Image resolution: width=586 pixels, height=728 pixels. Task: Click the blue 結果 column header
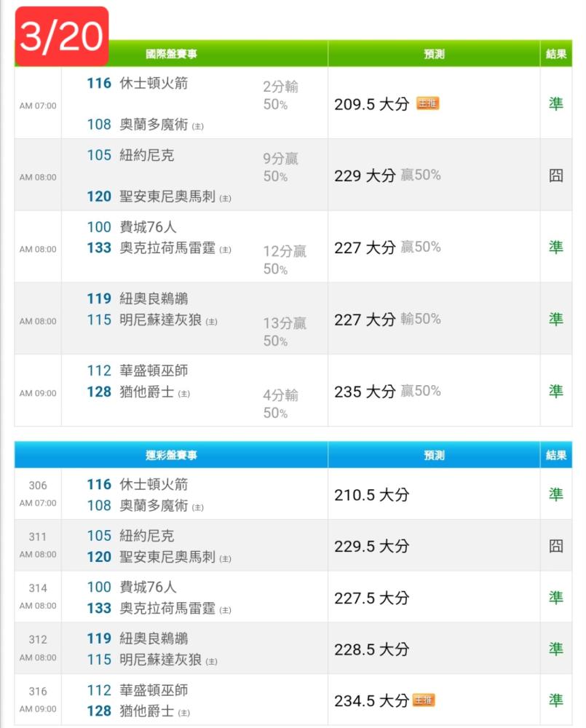[x=556, y=455]
